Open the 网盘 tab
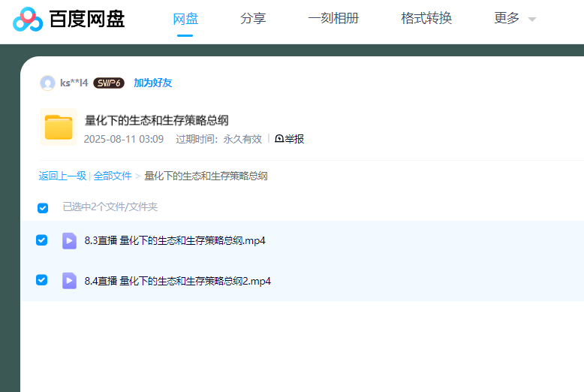Image resolution: width=584 pixels, height=392 pixels. click(185, 19)
